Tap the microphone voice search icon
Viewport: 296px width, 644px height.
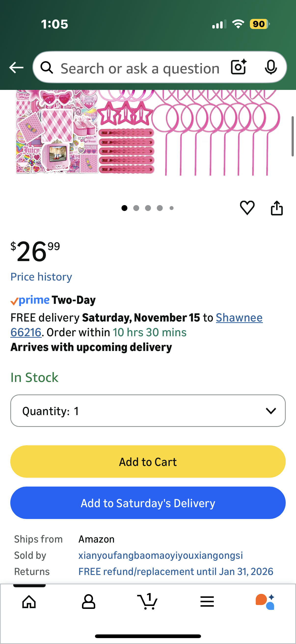click(x=270, y=67)
